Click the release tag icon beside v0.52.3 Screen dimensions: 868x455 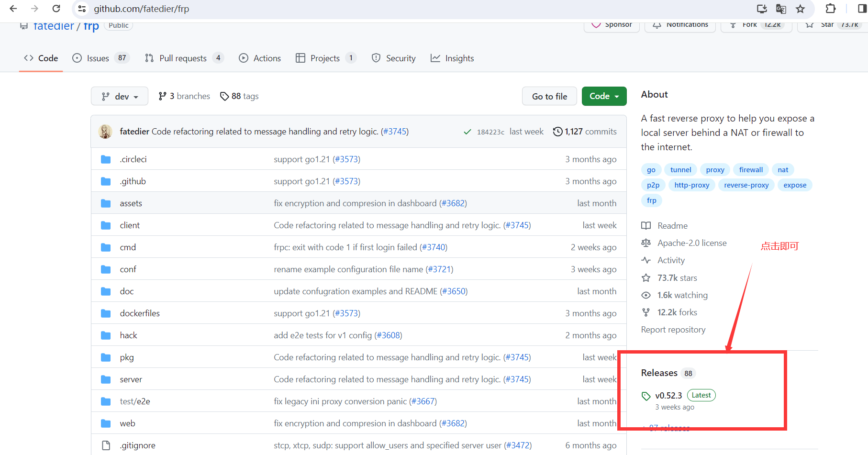pyautogui.click(x=646, y=396)
